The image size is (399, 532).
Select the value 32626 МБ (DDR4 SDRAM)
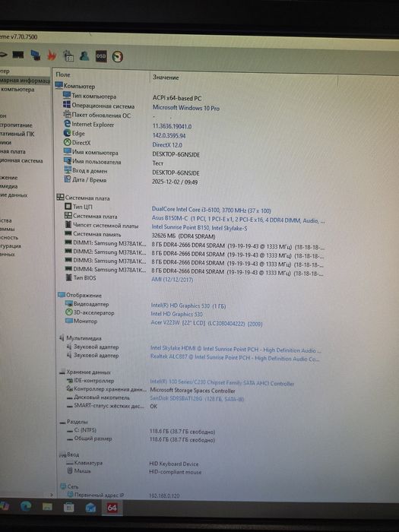pos(183,236)
